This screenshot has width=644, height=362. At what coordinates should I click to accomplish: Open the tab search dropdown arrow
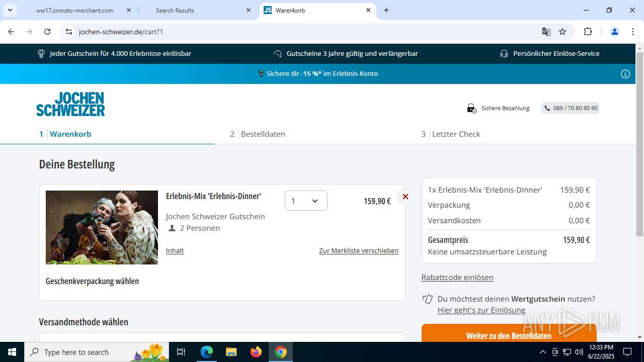pos(10,10)
